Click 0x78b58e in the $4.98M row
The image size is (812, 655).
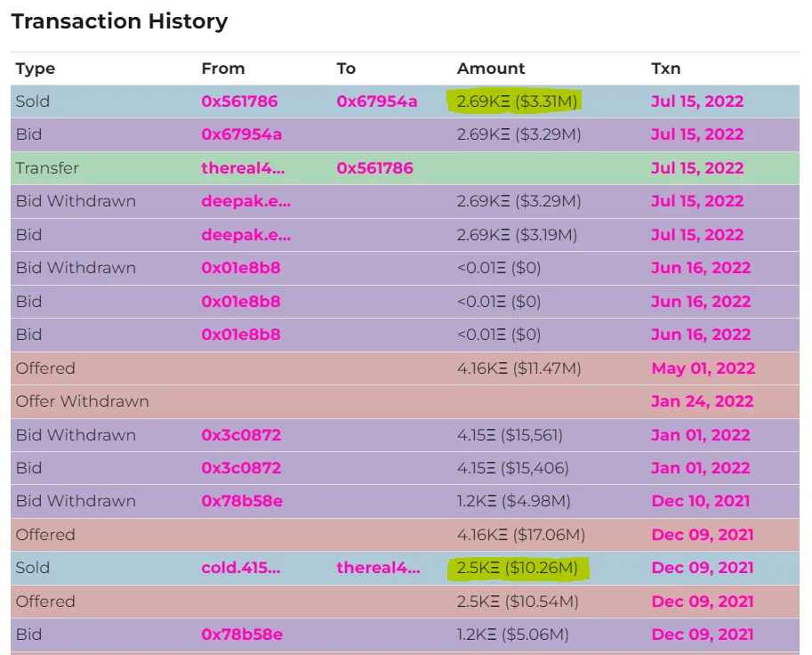click(x=242, y=501)
